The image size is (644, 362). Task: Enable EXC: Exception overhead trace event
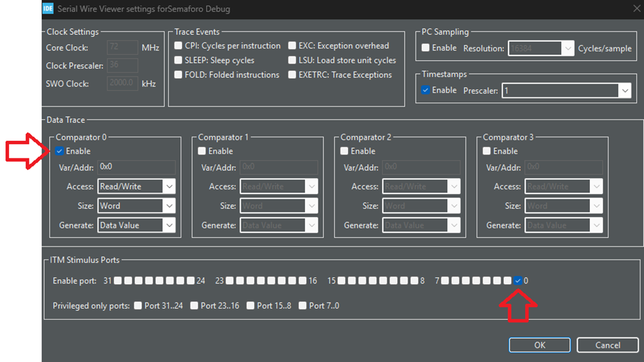pyautogui.click(x=292, y=46)
